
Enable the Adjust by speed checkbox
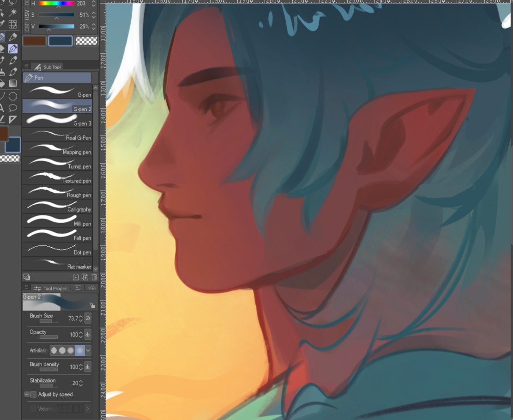coord(33,395)
